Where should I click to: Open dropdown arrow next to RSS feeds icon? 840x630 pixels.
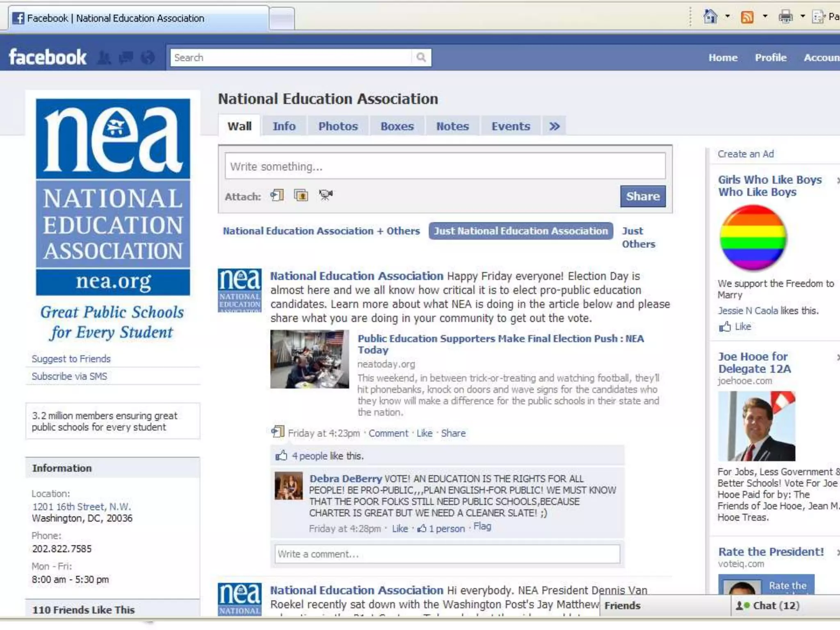coord(765,17)
